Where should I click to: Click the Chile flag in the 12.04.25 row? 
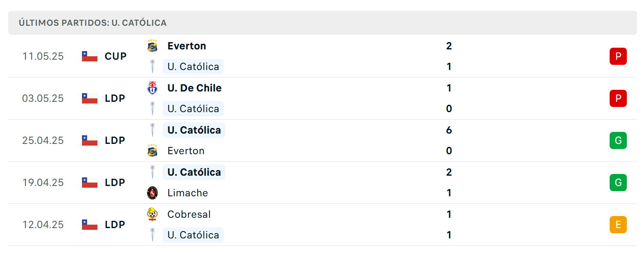tap(90, 225)
